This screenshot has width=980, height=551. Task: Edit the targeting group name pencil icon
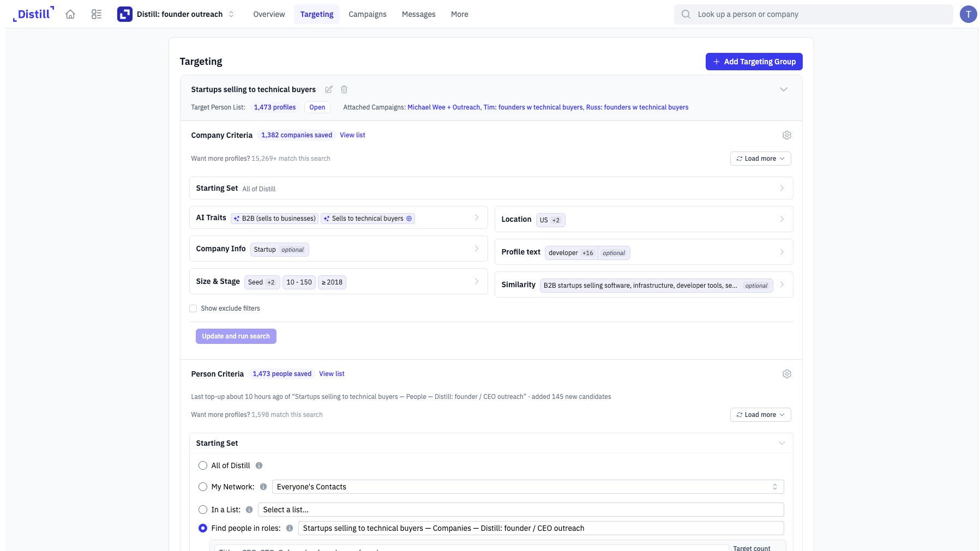coord(329,89)
